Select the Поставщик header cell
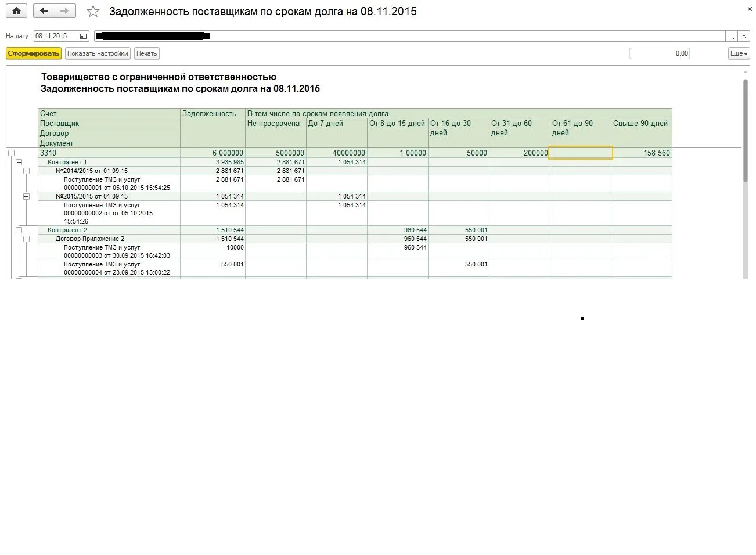 tap(109, 123)
